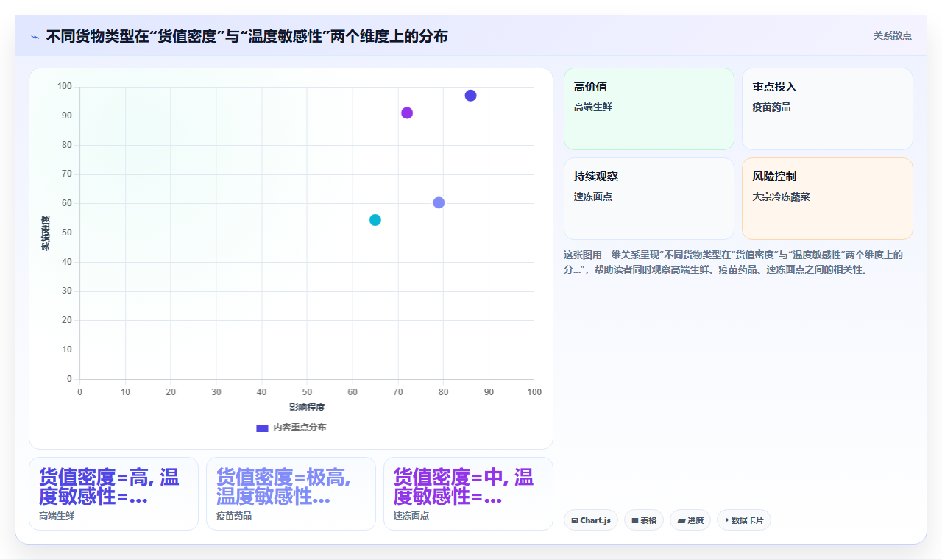Screen dimensions: 942x560
Task: Select the 进度 tag chip
Action: click(x=690, y=520)
